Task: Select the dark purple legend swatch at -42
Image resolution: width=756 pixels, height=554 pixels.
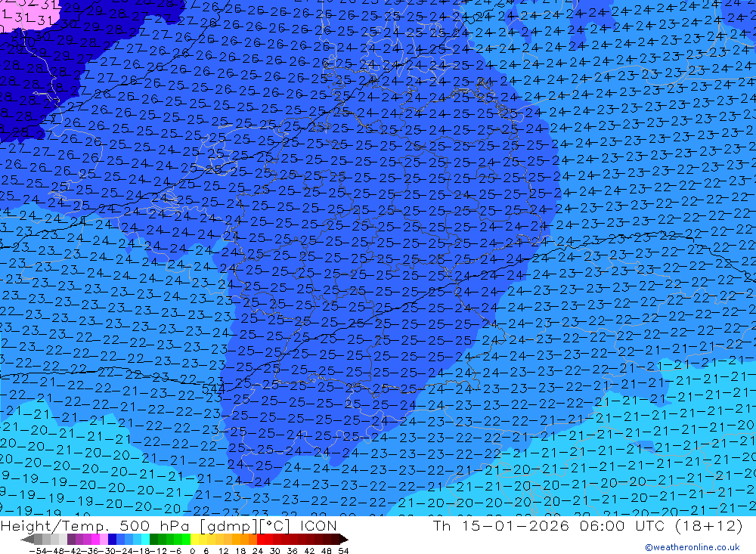Action: [71, 540]
